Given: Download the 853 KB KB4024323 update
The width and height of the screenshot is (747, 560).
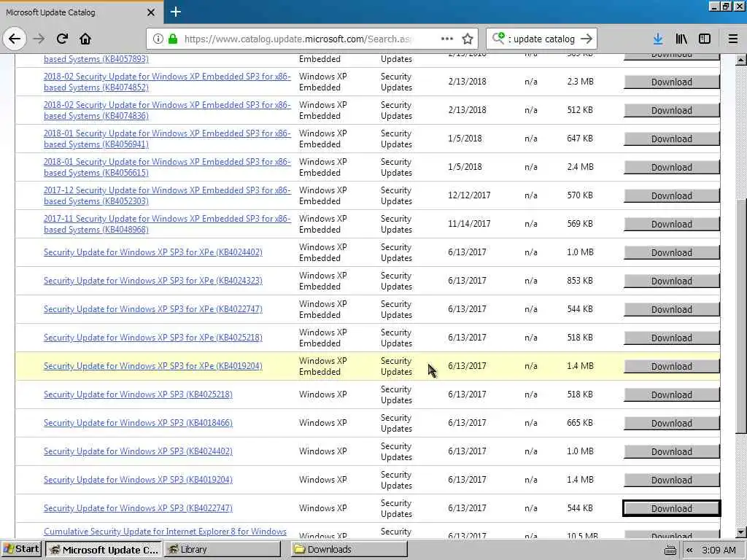Looking at the screenshot, I should [x=671, y=281].
